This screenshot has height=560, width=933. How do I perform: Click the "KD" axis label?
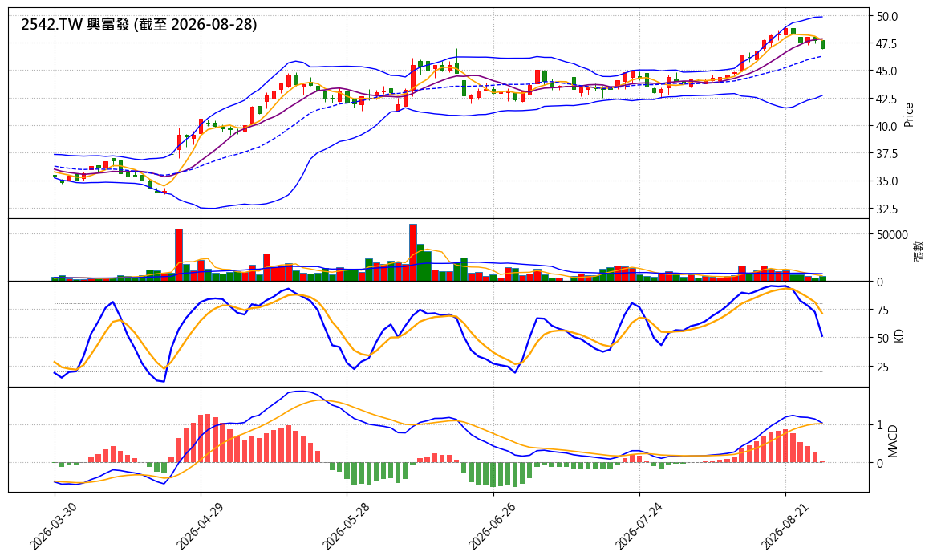point(899,335)
